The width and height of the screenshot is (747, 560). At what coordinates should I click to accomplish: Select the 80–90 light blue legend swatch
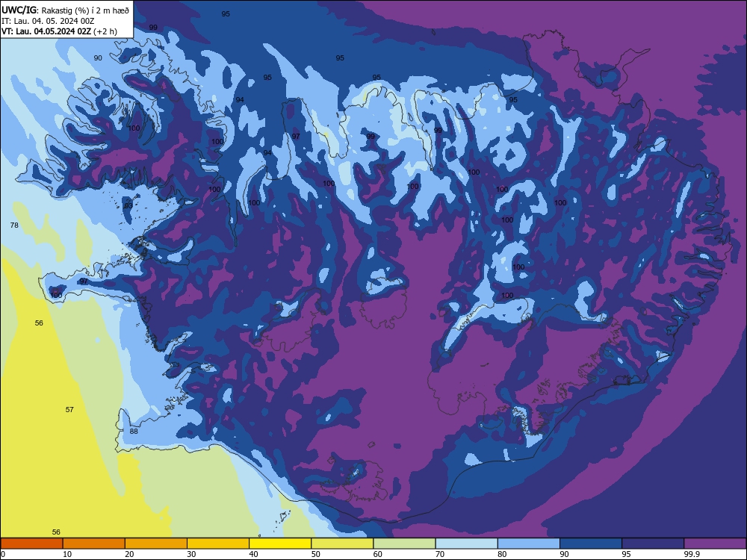point(529,544)
